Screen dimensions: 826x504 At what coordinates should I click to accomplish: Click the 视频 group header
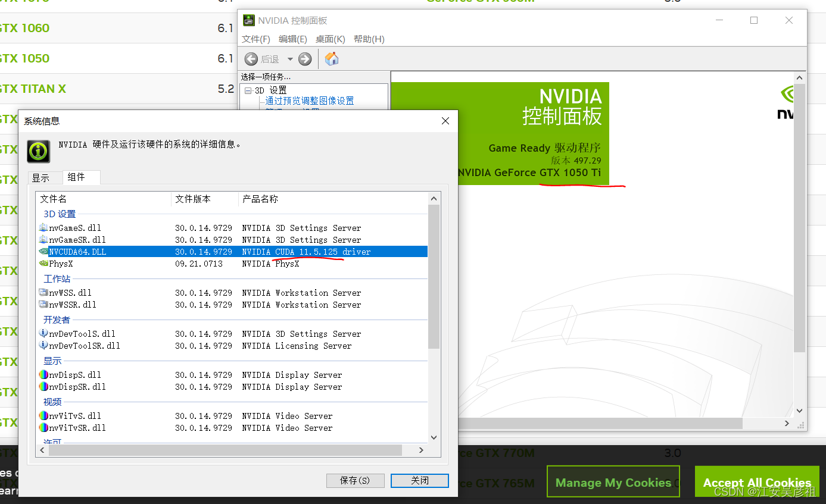(x=52, y=402)
